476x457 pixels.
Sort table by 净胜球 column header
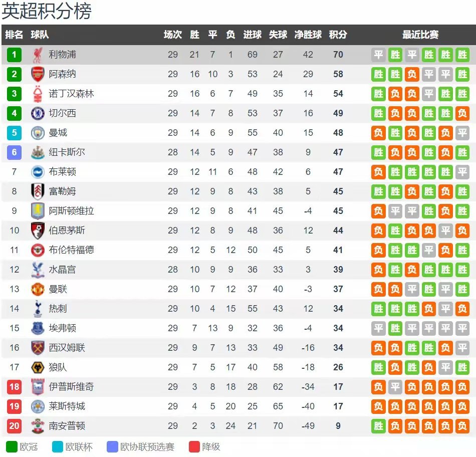(308, 35)
